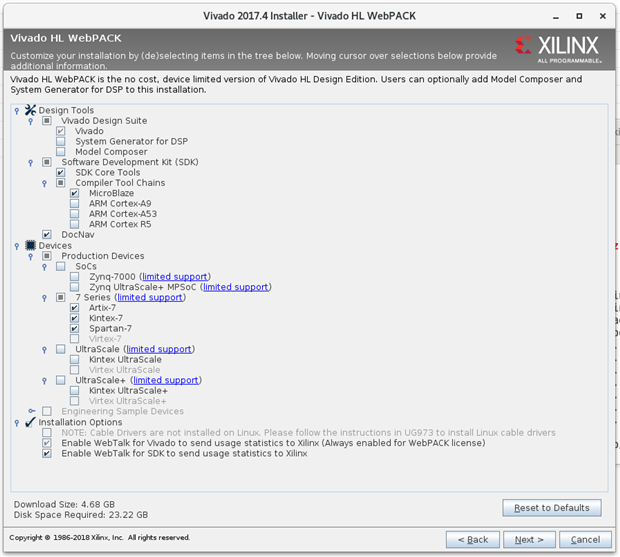Collapse the UltraScale+ node
The image size is (620, 557).
pos(44,381)
